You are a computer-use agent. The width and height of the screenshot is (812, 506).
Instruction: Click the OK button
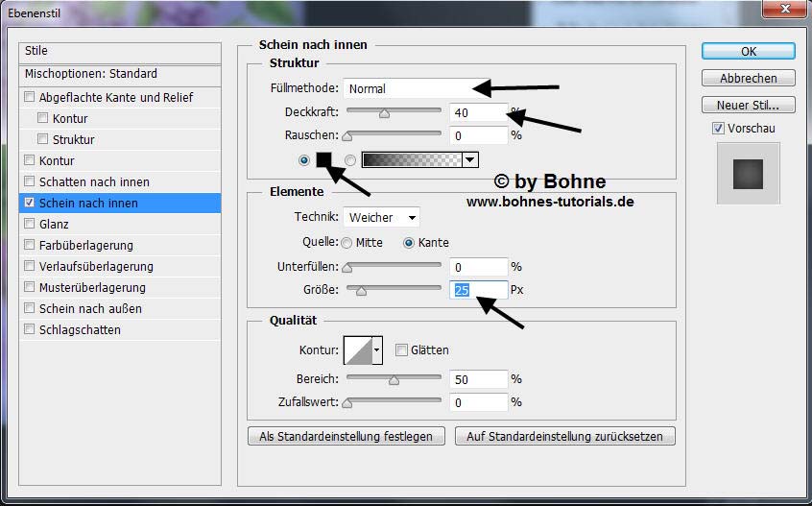(749, 51)
